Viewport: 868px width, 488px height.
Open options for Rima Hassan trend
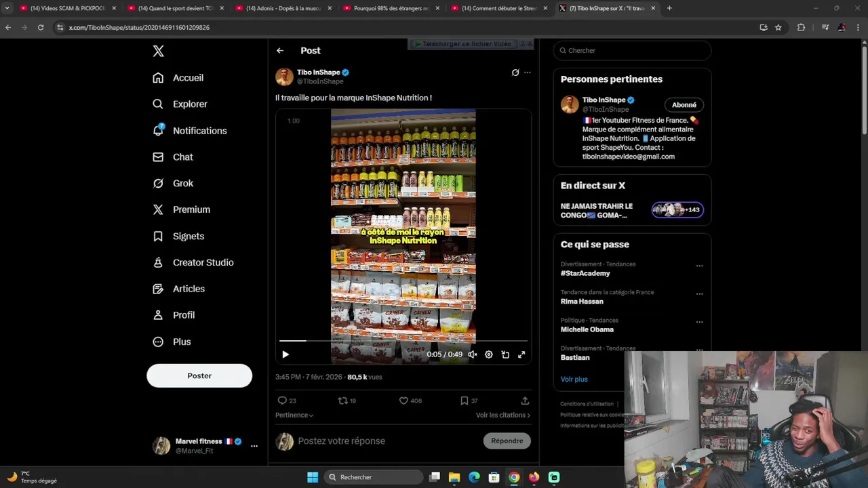pos(699,293)
